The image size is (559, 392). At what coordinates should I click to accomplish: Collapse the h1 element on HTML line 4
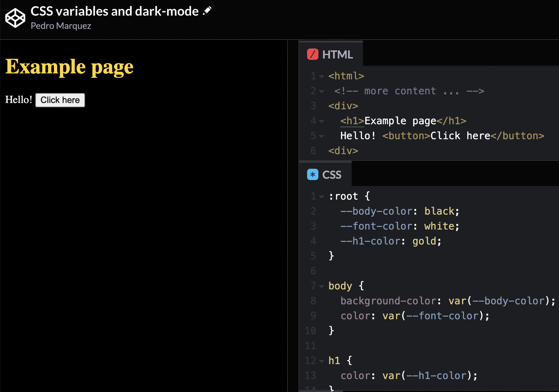tap(321, 121)
